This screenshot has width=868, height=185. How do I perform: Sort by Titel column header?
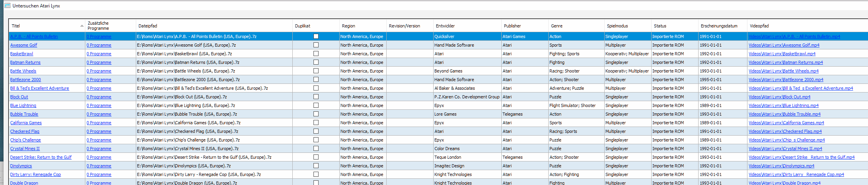point(47,26)
